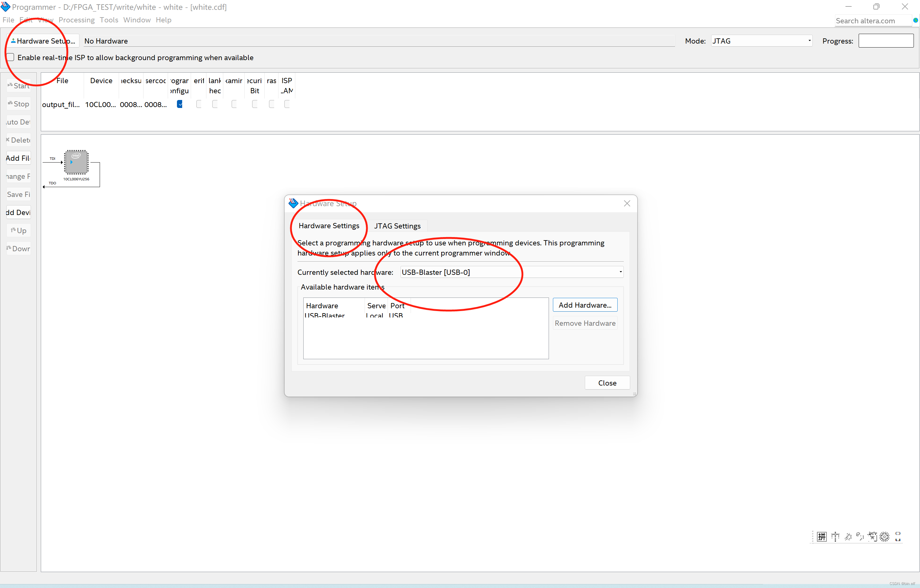Expand the Currently selected hardware dropdown
920x588 pixels.
512,272
